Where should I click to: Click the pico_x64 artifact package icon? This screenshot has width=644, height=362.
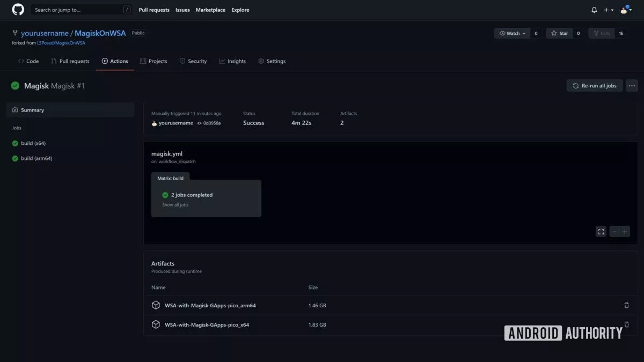tap(156, 324)
